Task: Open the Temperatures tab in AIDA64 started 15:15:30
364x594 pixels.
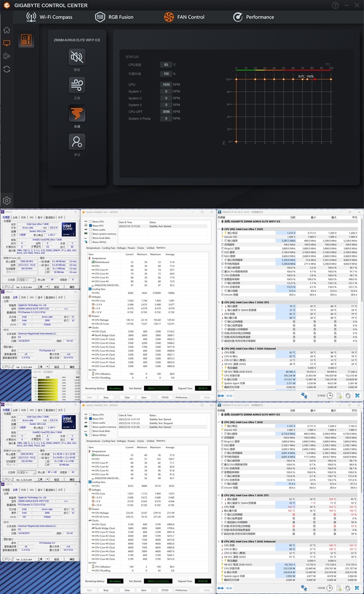Action: (x=93, y=248)
